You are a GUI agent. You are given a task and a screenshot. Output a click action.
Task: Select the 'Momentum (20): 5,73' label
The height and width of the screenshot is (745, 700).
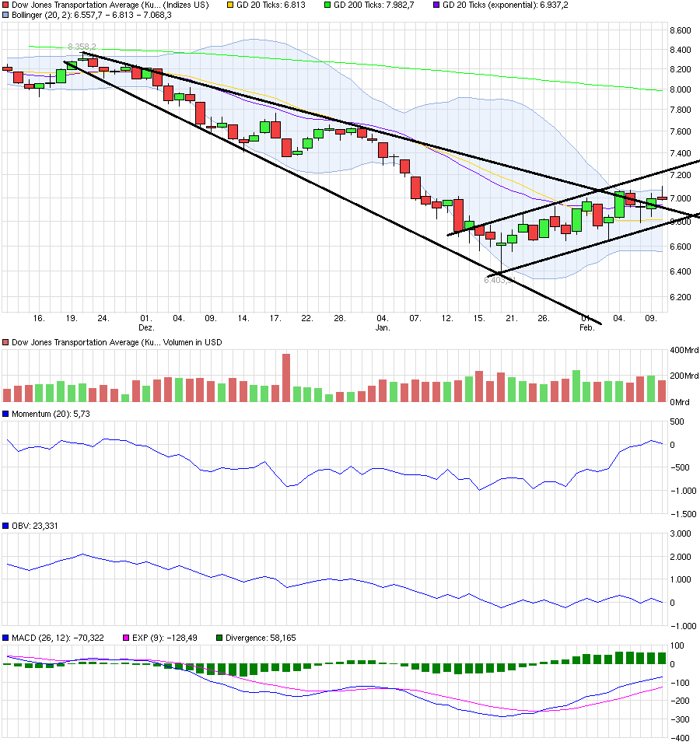point(51,414)
